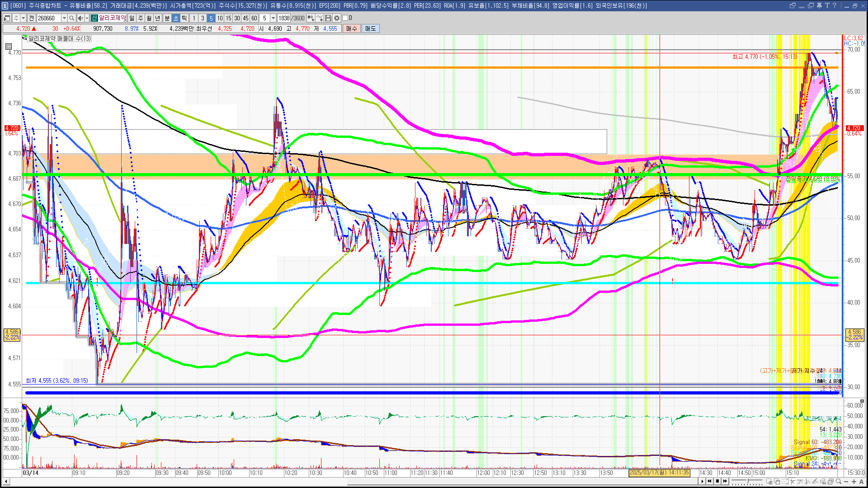The image size is (868, 488).
Task: Select the 30 interval button
Action: pyautogui.click(x=237, y=18)
